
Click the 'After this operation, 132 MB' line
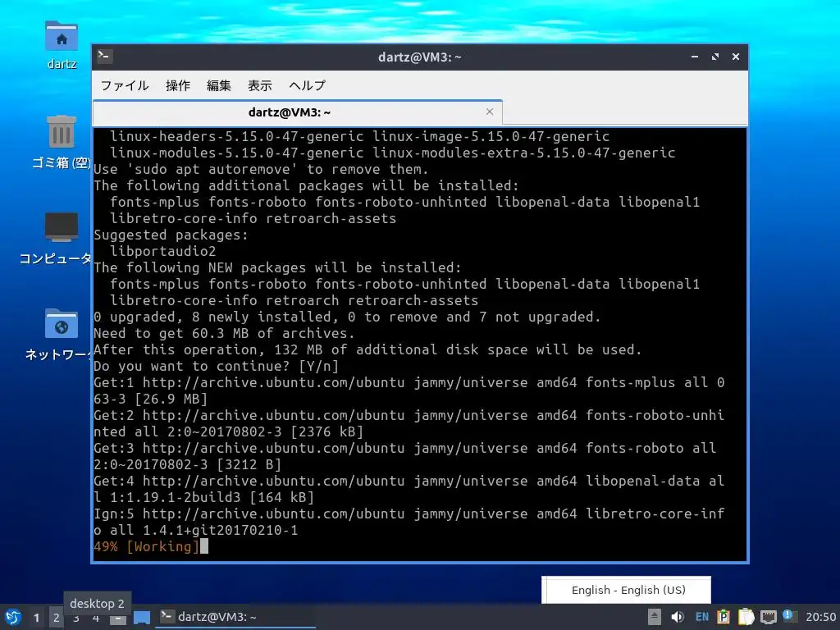pos(367,349)
